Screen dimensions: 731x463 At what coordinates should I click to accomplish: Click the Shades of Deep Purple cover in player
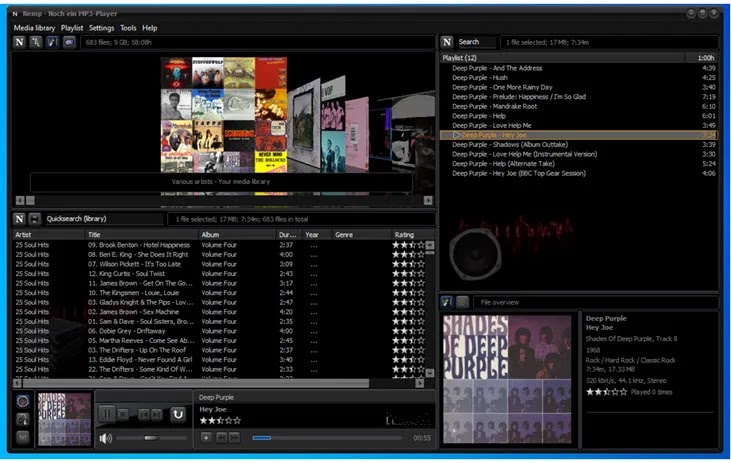coord(64,419)
